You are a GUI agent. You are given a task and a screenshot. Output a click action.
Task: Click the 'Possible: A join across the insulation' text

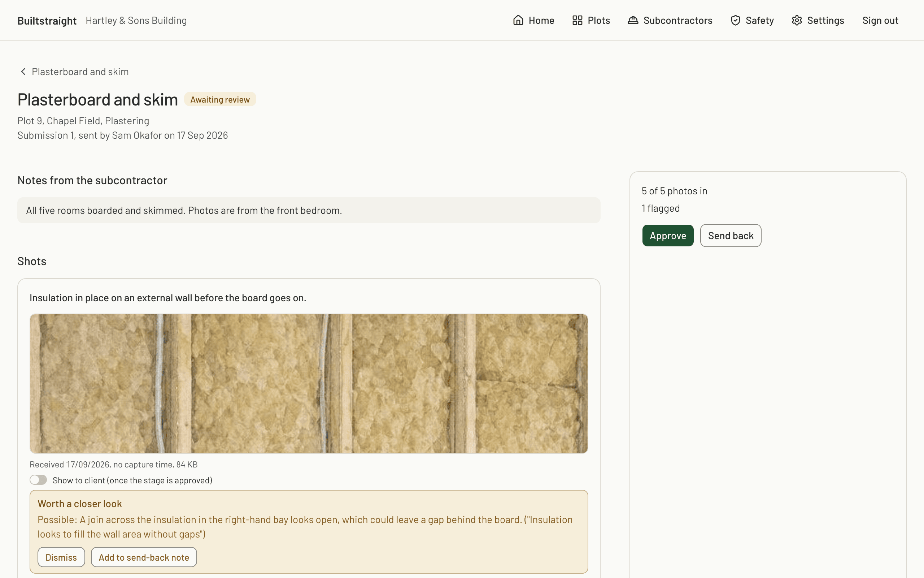tap(305, 527)
